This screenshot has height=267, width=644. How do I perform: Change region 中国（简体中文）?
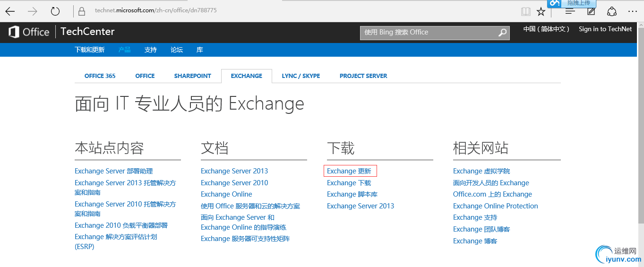(547, 29)
